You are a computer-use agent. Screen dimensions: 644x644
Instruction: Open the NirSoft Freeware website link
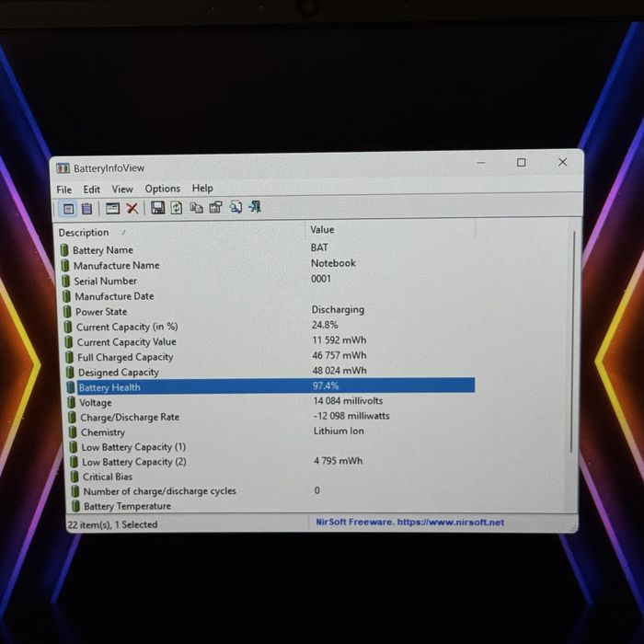(409, 522)
